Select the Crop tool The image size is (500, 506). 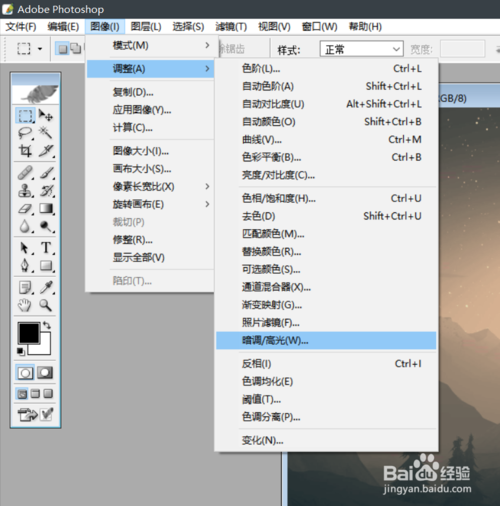[x=25, y=151]
